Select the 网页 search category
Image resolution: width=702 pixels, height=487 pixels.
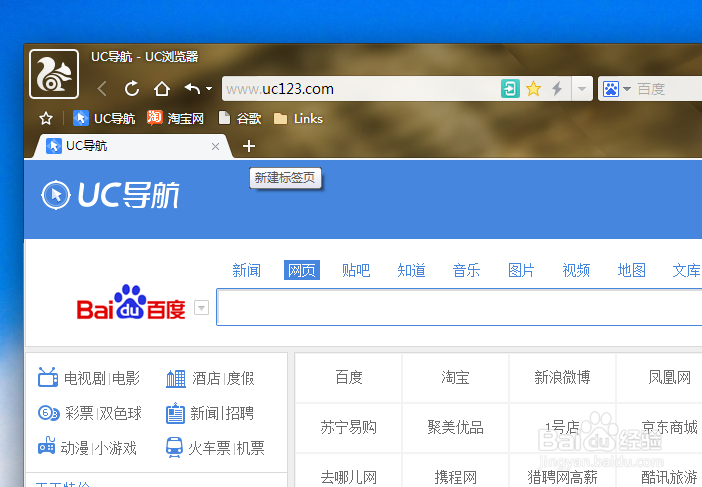[302, 270]
